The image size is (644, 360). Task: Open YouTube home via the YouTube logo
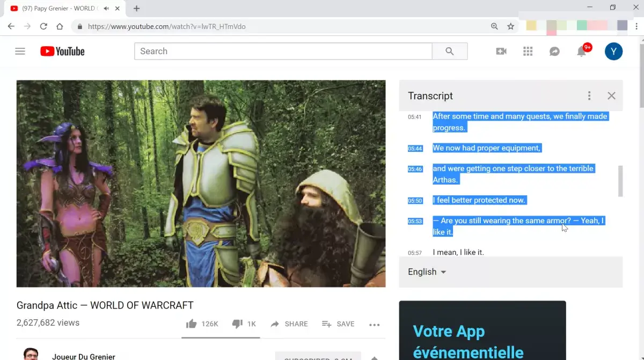62,51
